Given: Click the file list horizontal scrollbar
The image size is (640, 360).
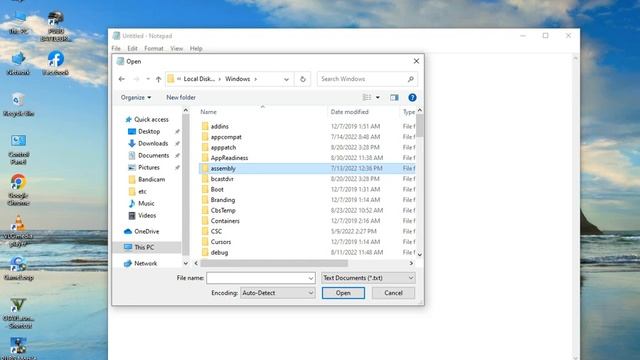Looking at the screenshot, I should [x=274, y=264].
